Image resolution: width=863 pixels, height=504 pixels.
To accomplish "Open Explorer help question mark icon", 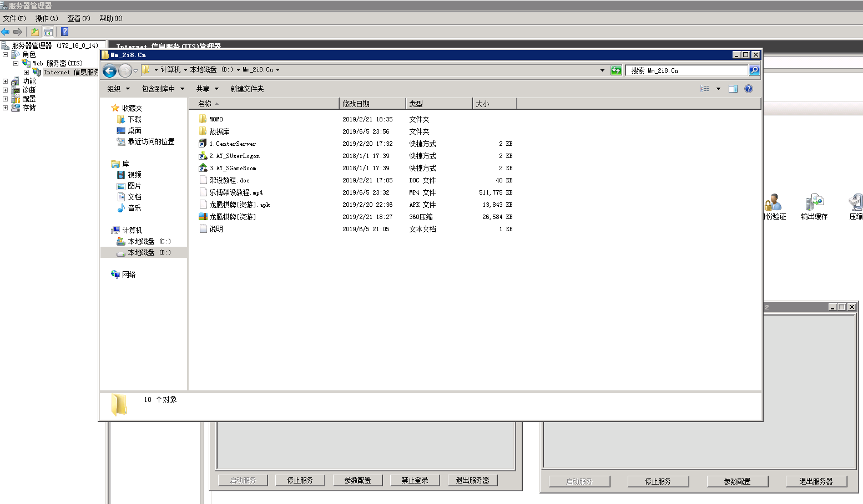I will click(x=749, y=89).
